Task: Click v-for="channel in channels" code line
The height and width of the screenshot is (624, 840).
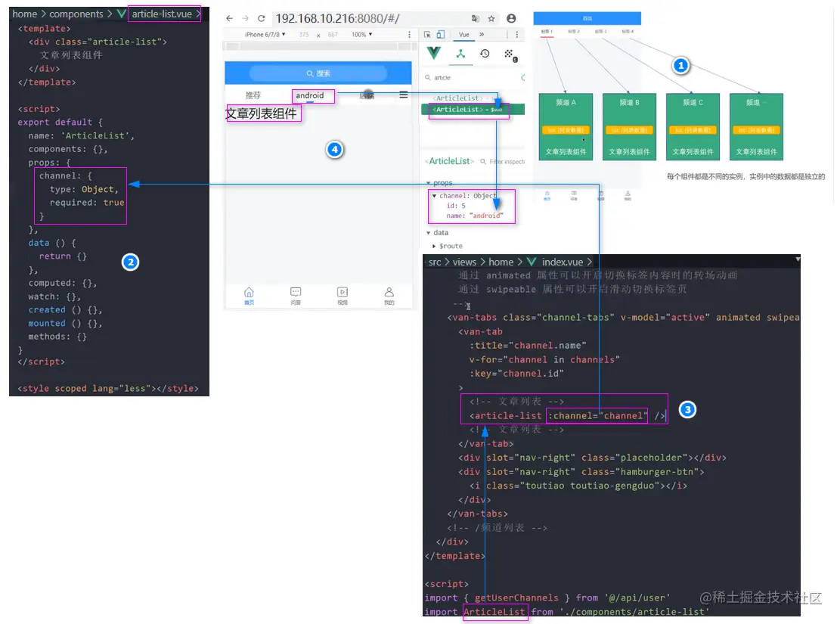Action: pyautogui.click(x=544, y=360)
